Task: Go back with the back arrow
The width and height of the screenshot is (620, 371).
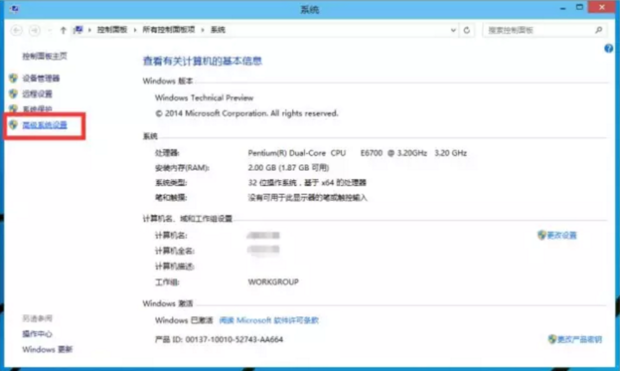Action: (x=16, y=30)
